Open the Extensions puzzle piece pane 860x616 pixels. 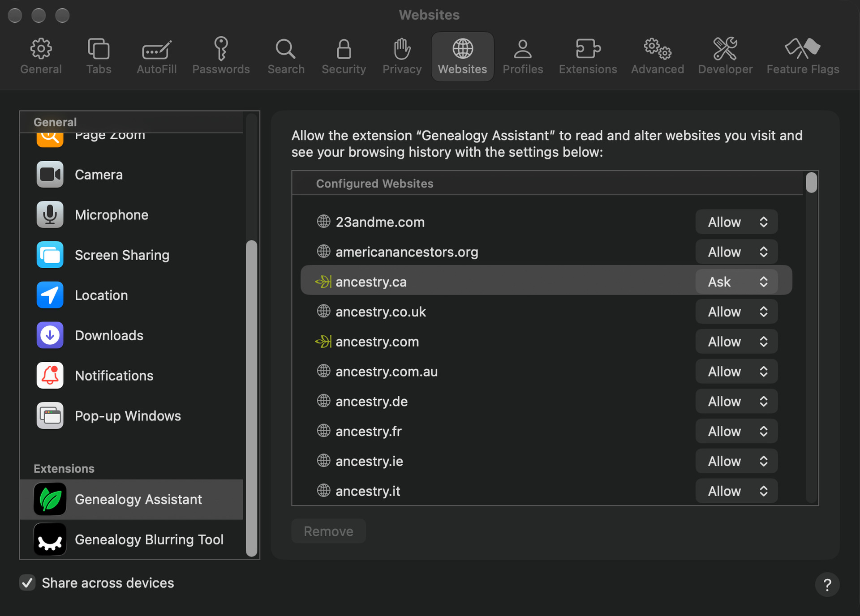pos(588,56)
